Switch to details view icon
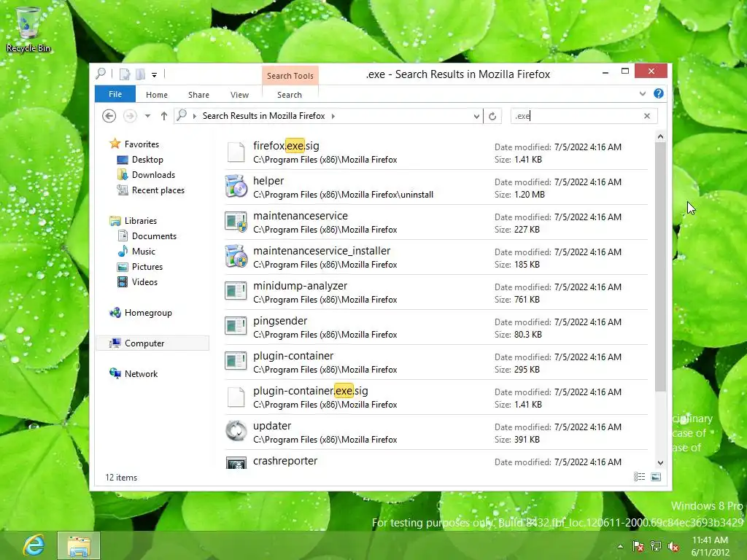The height and width of the screenshot is (560, 747). tap(639, 477)
